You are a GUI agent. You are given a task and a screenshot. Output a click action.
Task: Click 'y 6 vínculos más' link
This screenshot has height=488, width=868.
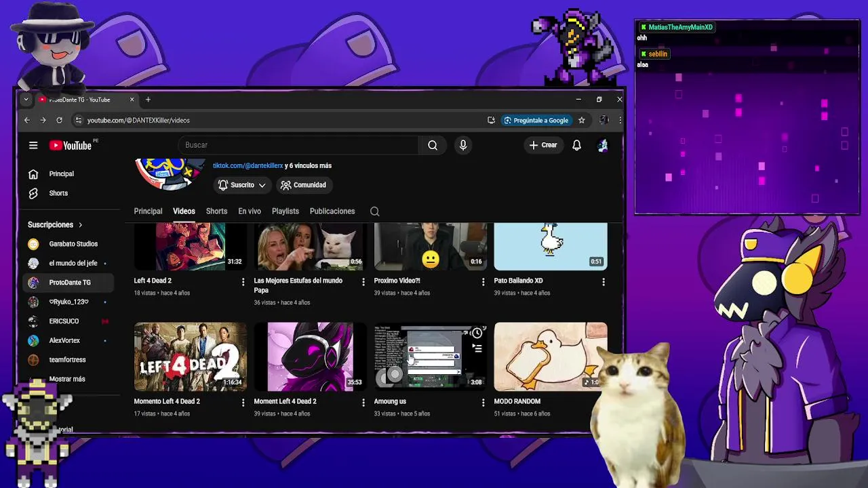tap(308, 165)
